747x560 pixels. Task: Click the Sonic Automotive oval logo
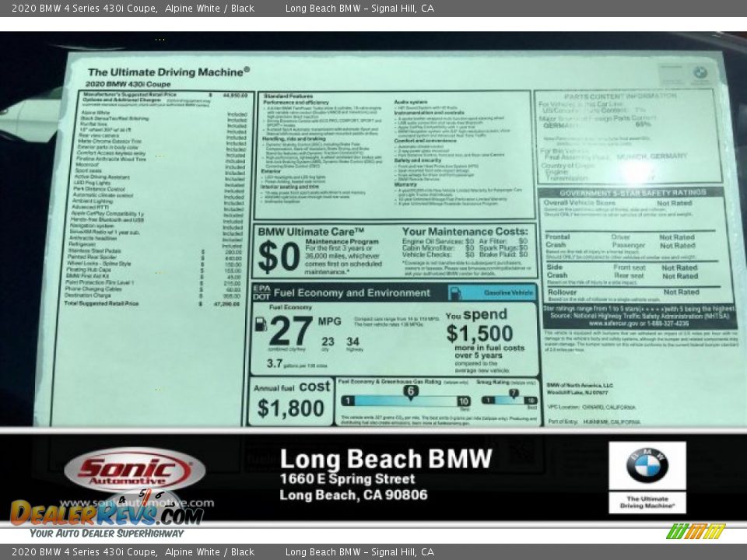pos(135,470)
